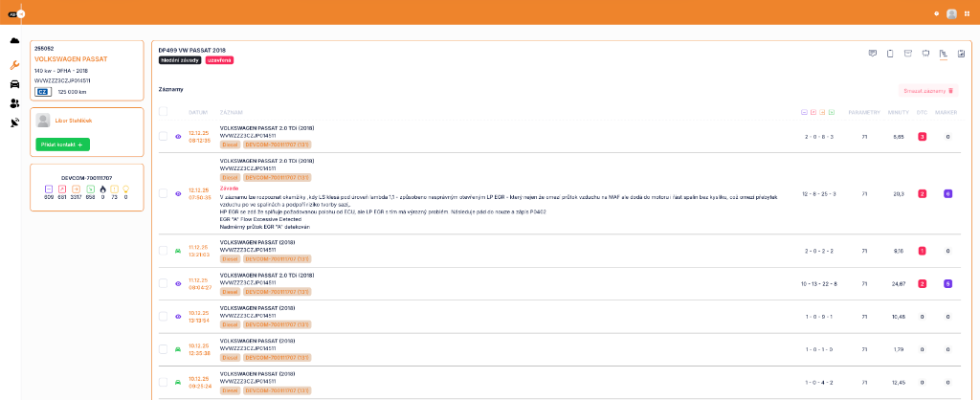Open the user avatar menu in the top bar

point(952,13)
